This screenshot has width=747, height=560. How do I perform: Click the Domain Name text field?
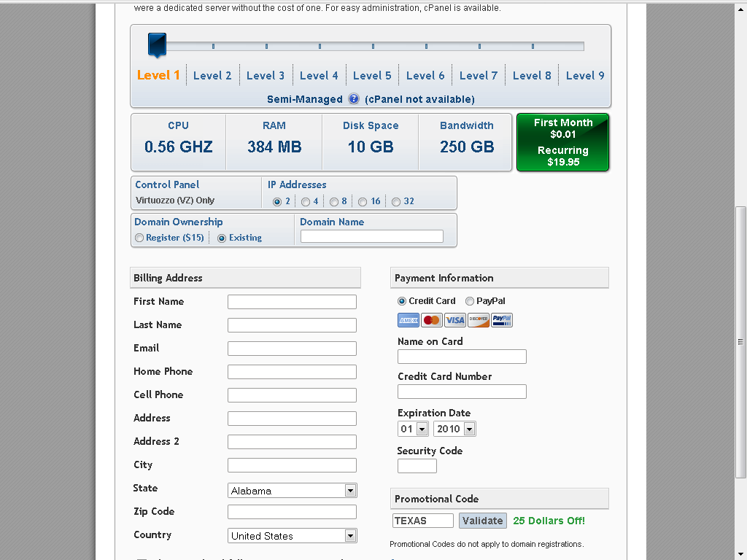point(372,236)
